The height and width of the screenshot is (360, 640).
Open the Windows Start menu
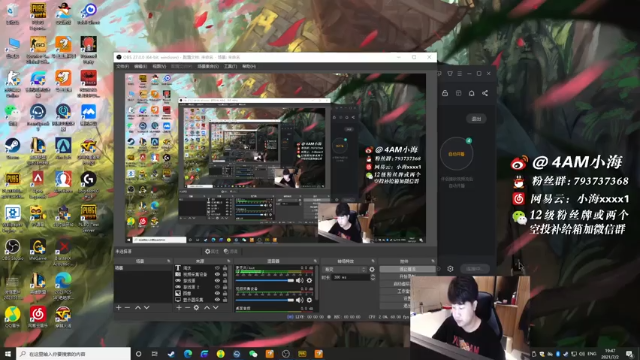8,354
